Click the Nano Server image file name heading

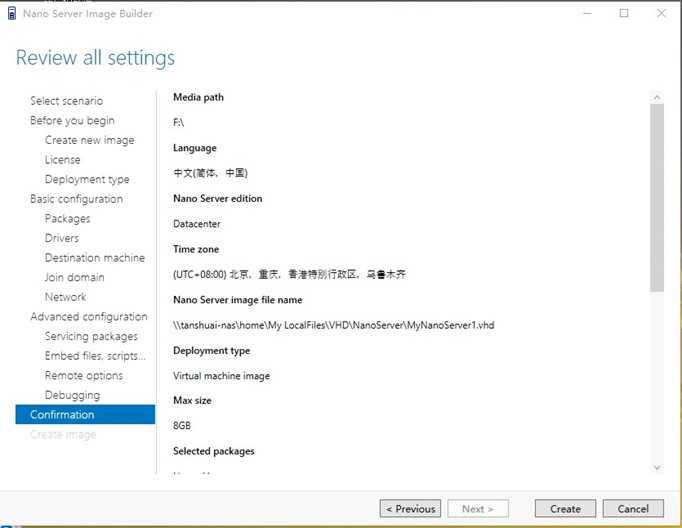pyautogui.click(x=237, y=300)
